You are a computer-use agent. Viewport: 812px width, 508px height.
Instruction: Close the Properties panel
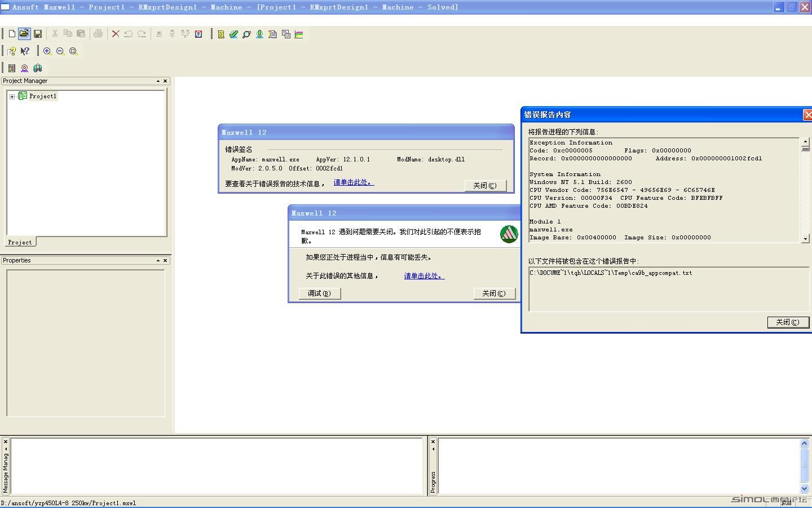(165, 260)
